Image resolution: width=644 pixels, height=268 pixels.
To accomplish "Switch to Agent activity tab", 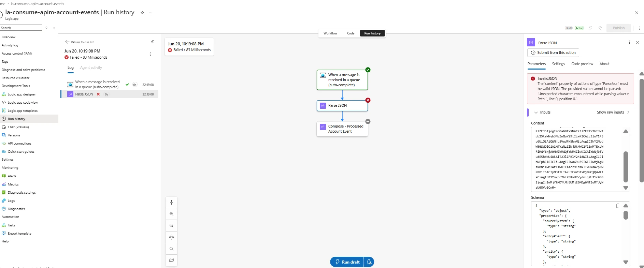I will 91,68.
